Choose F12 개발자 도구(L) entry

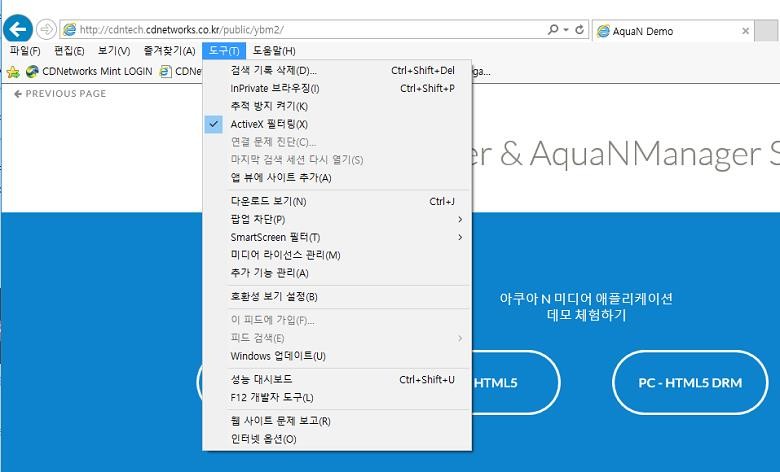(337, 397)
